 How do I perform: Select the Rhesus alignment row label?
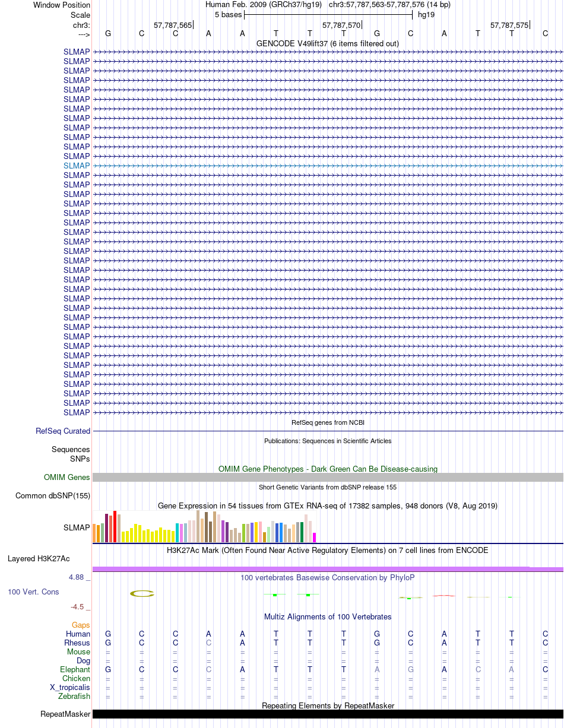pos(77,643)
